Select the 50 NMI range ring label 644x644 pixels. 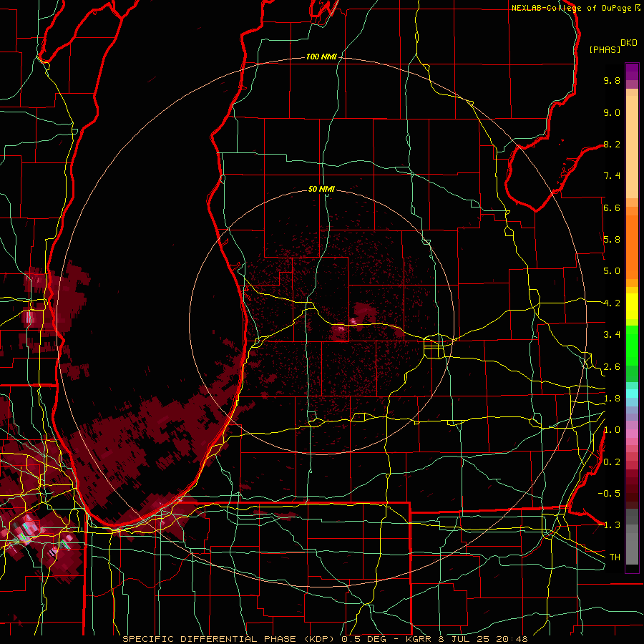(x=321, y=189)
